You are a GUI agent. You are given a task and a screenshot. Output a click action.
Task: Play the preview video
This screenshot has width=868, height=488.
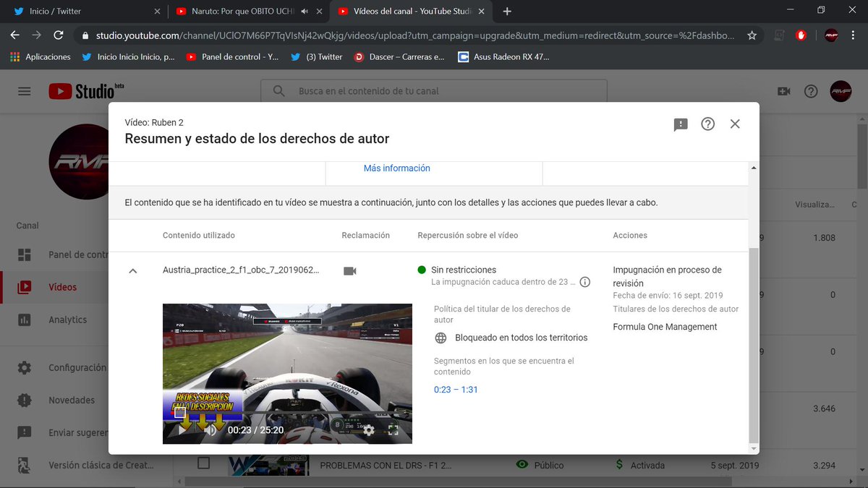click(x=181, y=429)
